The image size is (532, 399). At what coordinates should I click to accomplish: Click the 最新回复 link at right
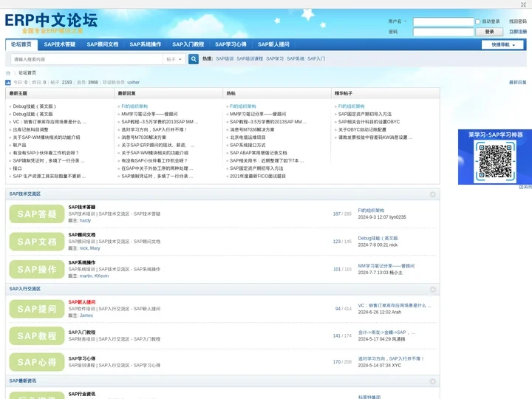518,83
